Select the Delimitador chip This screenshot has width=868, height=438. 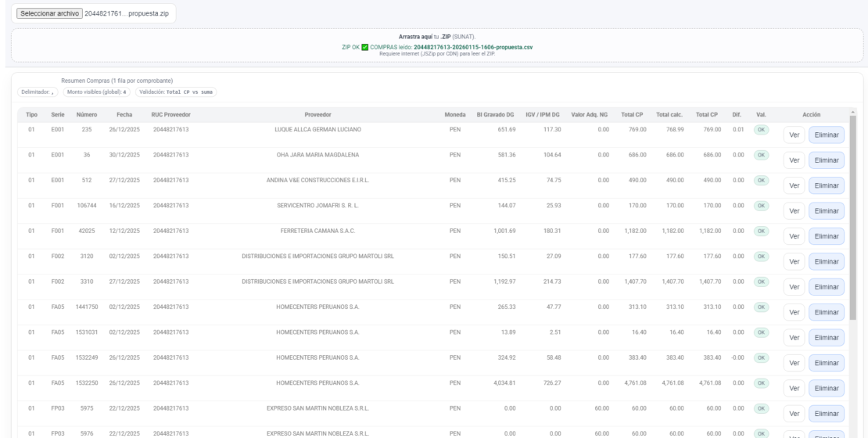(x=38, y=92)
